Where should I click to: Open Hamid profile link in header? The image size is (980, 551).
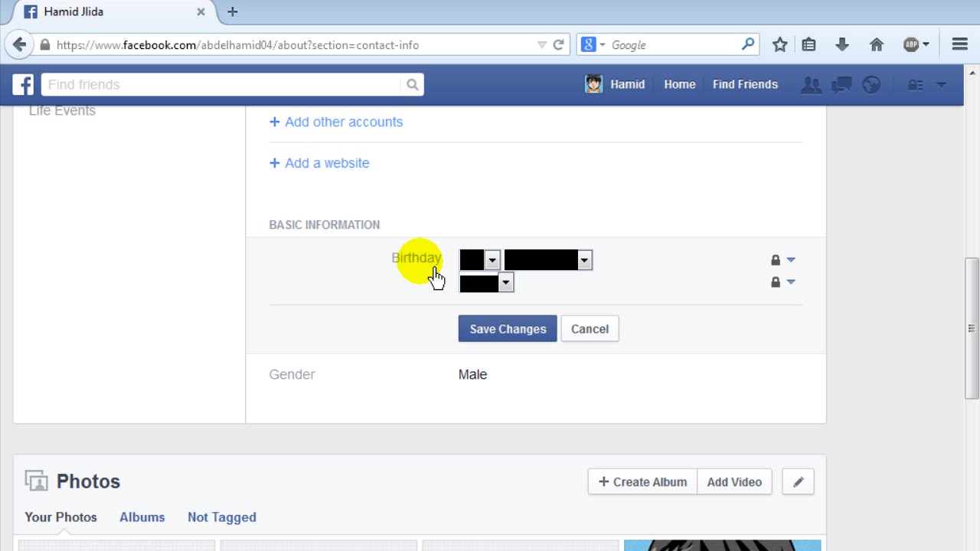click(x=628, y=84)
